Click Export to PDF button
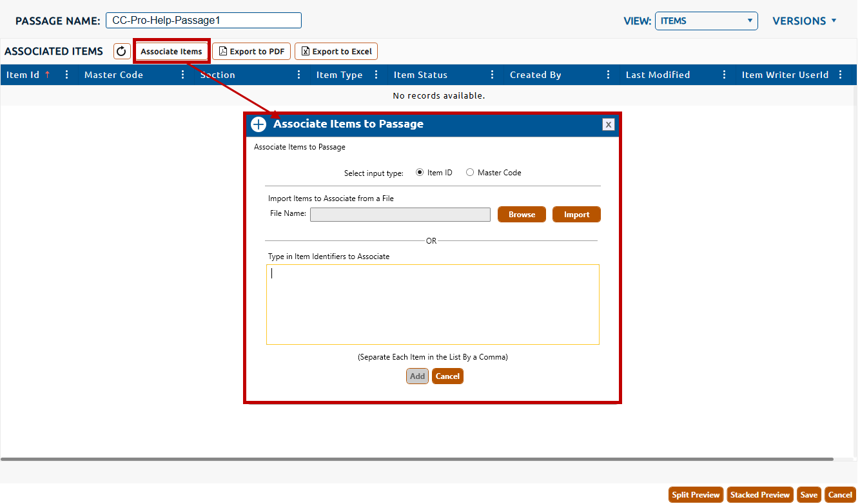The width and height of the screenshot is (860, 504). pyautogui.click(x=251, y=52)
